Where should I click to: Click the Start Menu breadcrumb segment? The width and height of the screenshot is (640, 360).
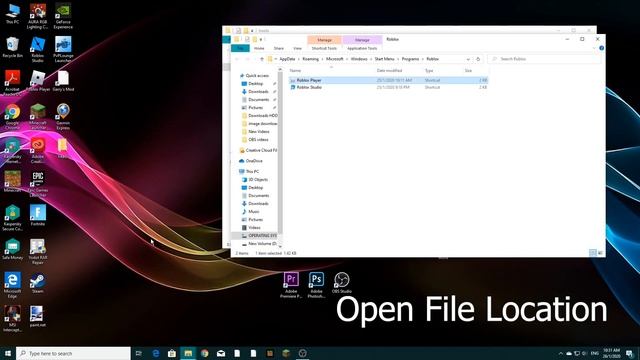384,59
